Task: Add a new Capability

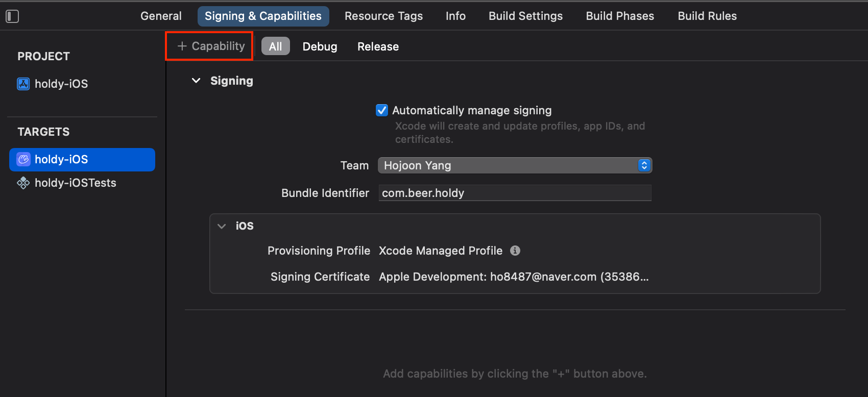Action: [x=211, y=46]
